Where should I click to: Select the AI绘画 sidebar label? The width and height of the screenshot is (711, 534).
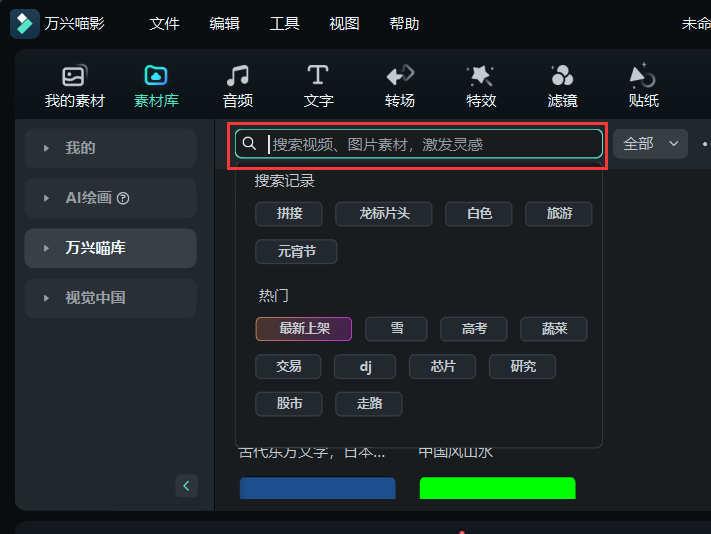pos(88,198)
